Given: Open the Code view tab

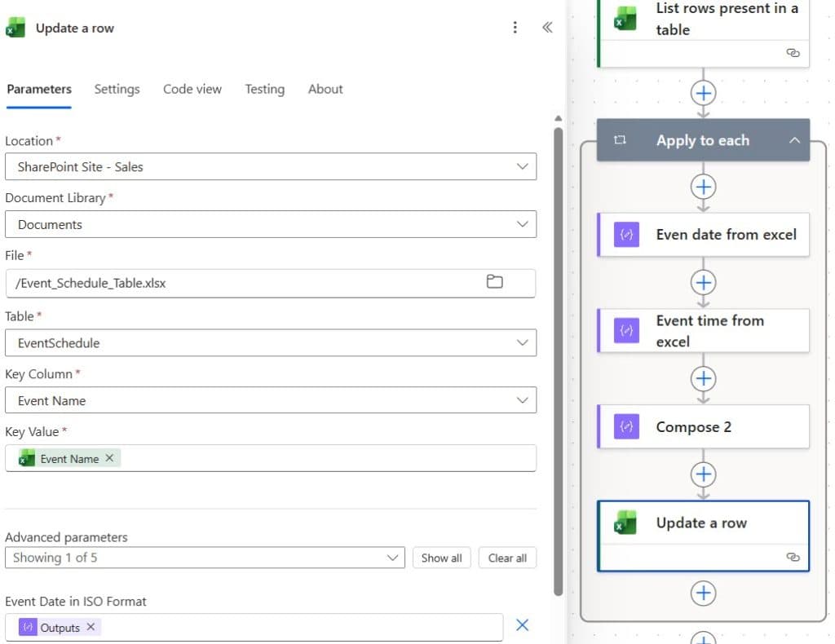Looking at the screenshot, I should click(192, 89).
